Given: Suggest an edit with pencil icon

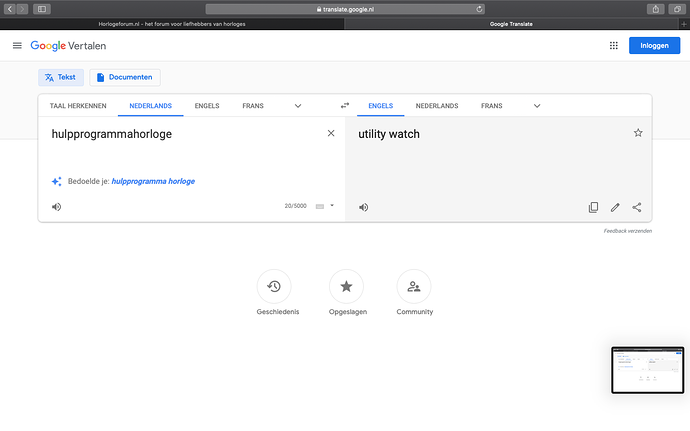Looking at the screenshot, I should click(x=615, y=207).
